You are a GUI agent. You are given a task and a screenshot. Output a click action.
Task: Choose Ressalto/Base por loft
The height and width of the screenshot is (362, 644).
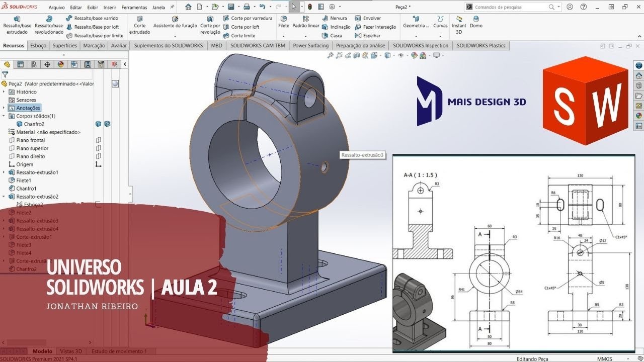pos(93,27)
